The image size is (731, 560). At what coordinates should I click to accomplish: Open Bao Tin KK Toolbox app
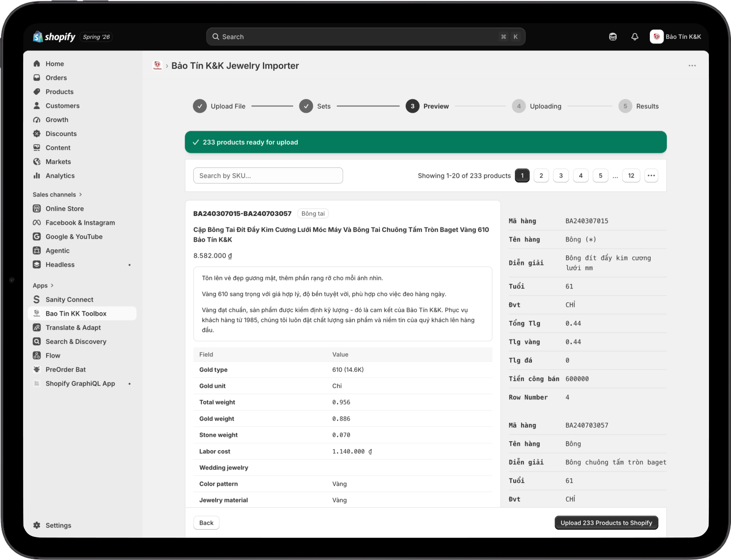82,314
